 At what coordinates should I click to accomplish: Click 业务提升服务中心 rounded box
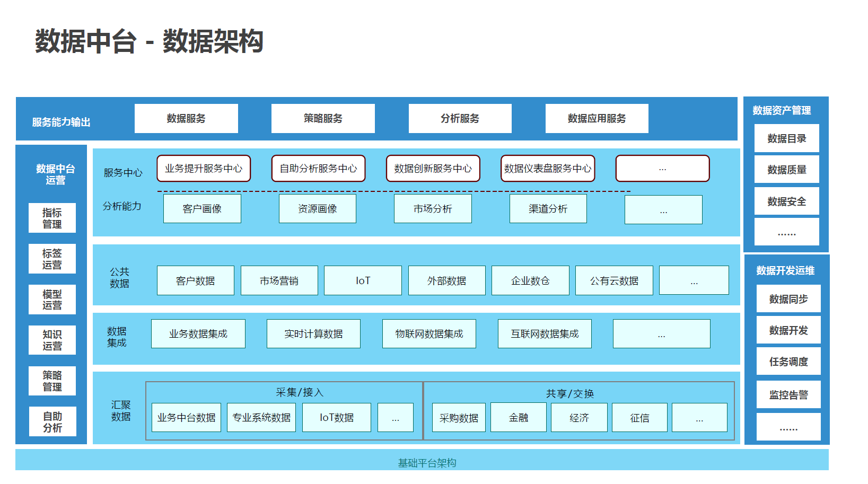[x=204, y=169]
